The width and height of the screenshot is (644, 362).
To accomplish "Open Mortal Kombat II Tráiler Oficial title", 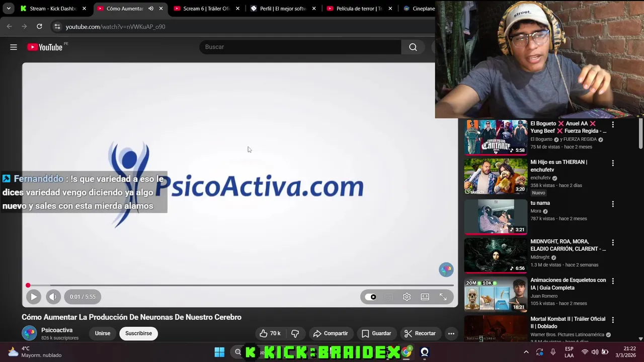I will [568, 323].
